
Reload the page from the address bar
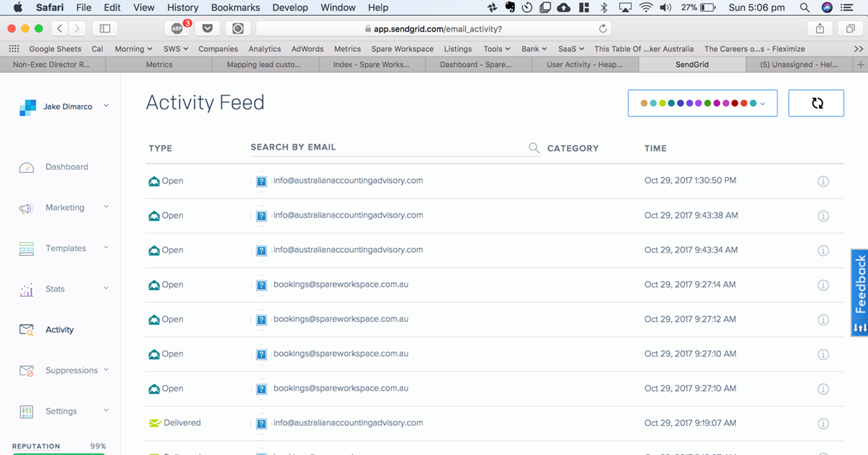[x=603, y=29]
